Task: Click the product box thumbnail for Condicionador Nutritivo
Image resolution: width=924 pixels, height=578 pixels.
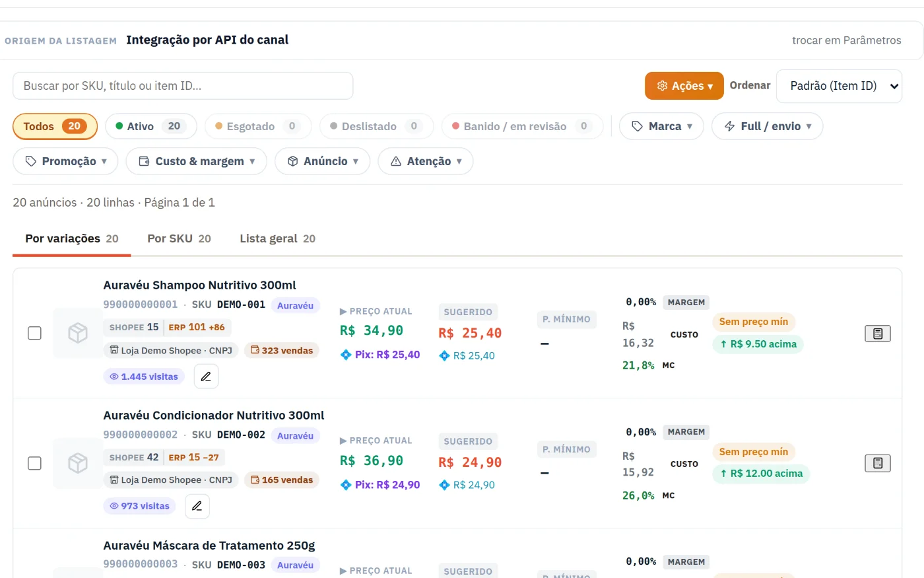Action: point(78,463)
